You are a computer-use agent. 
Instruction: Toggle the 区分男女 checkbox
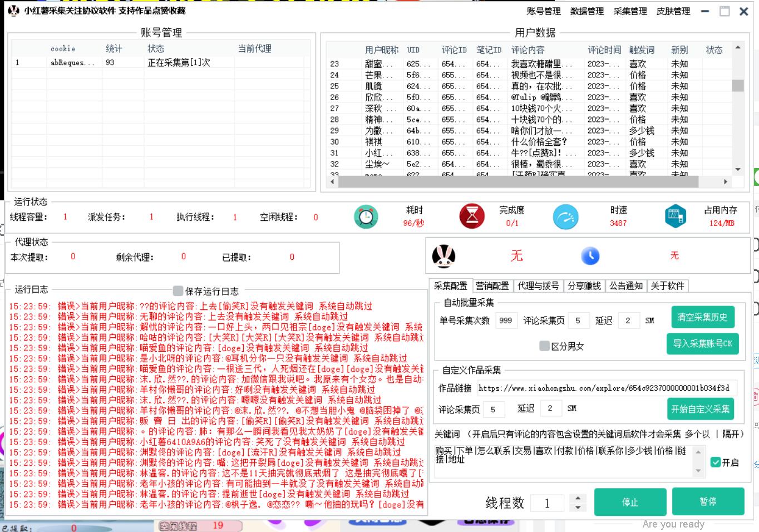[545, 346]
